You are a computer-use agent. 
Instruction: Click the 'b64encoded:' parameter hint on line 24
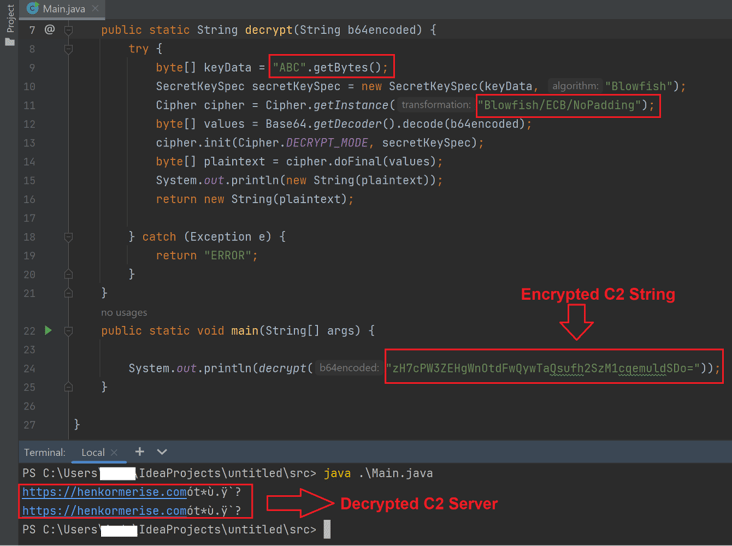349,368
